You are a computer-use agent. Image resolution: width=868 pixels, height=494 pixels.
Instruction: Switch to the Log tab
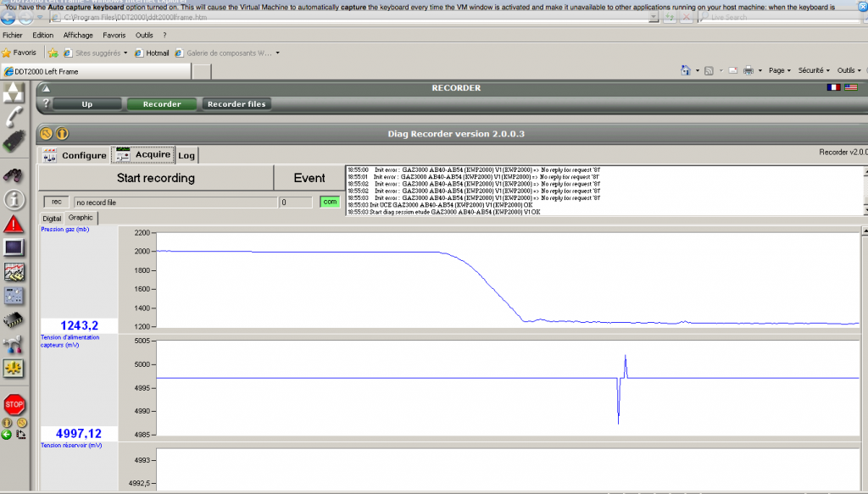pyautogui.click(x=186, y=155)
